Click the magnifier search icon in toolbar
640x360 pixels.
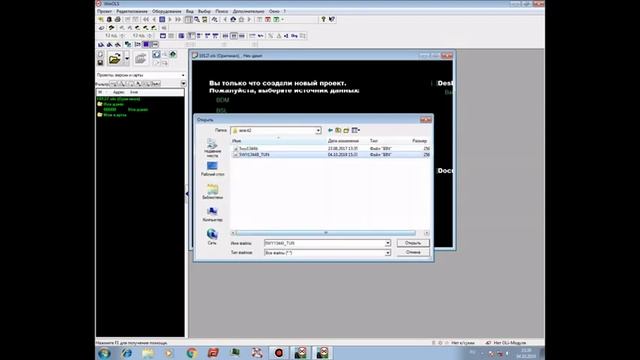pos(197,19)
